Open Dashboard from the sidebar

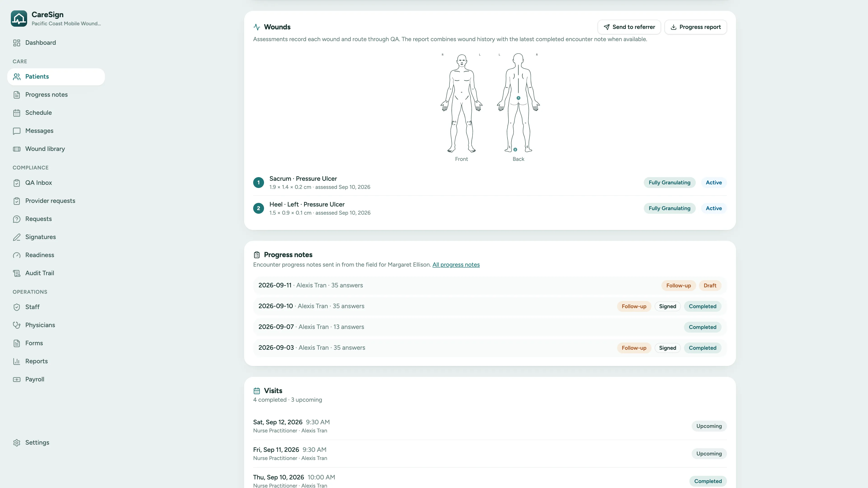(x=56, y=43)
